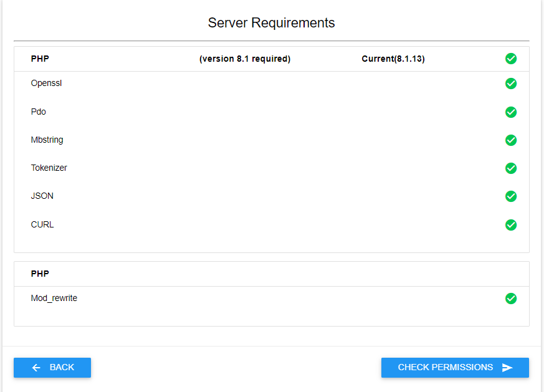544x392 pixels.
Task: Click the green checkmark next to PHP version
Action: [511, 59]
